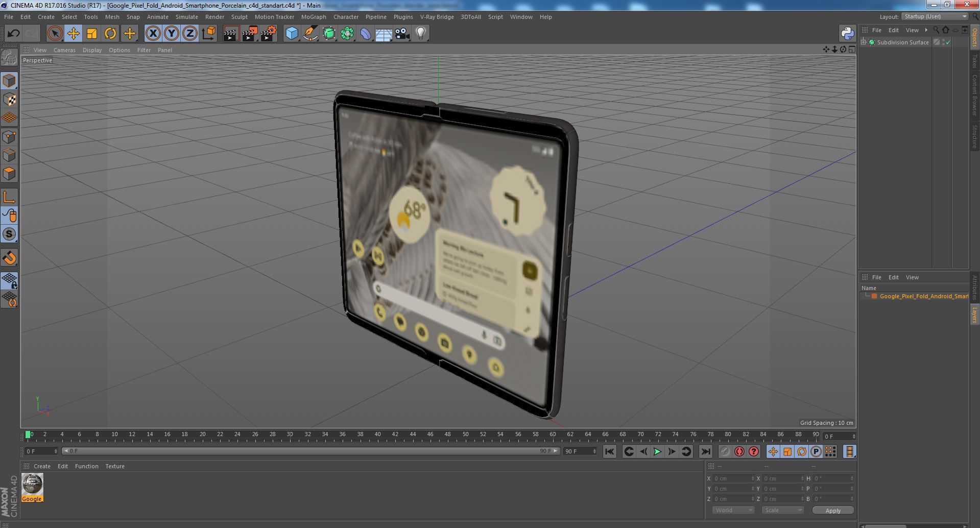This screenshot has width=980, height=528.
Task: Go to end of animation
Action: [705, 451]
